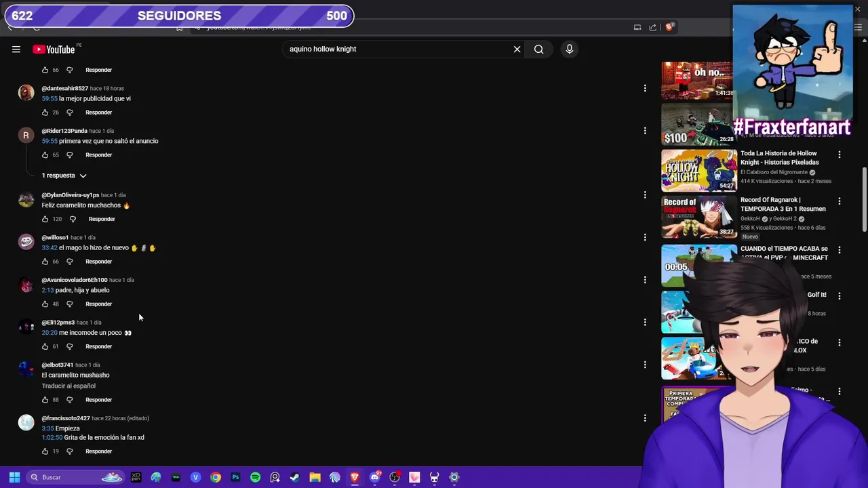
Task: Jump to timestamp 2:13
Action: pos(47,290)
